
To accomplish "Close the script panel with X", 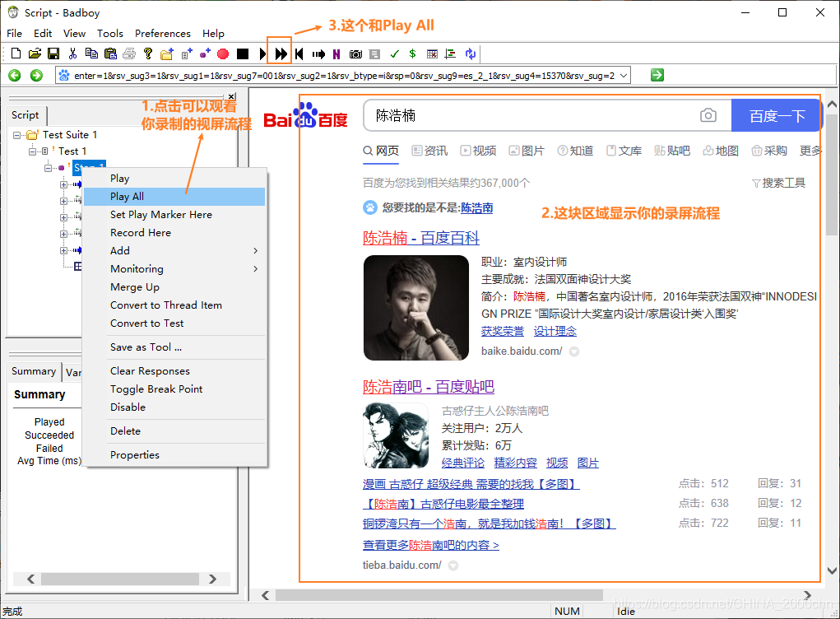I will 231,96.
